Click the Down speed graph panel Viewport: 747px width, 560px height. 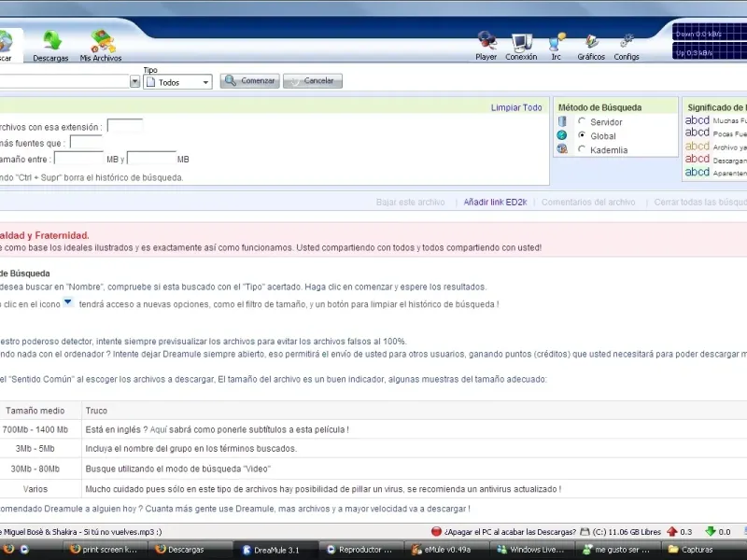(710, 33)
